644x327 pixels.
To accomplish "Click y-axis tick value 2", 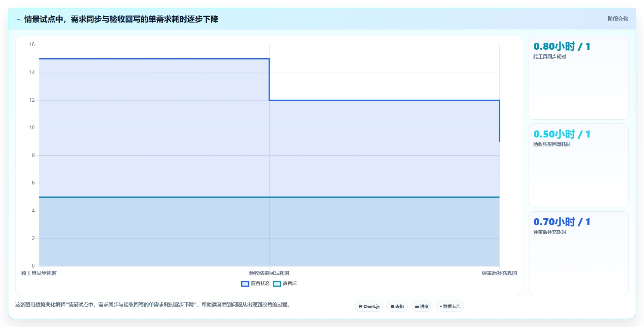I will point(33,238).
